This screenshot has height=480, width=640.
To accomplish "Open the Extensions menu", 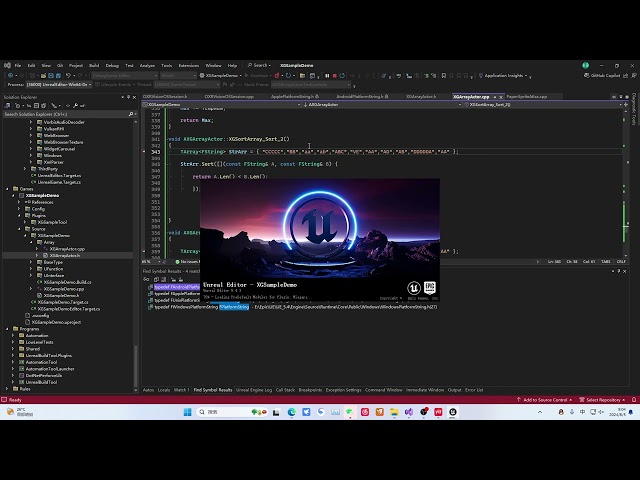I will tap(189, 65).
